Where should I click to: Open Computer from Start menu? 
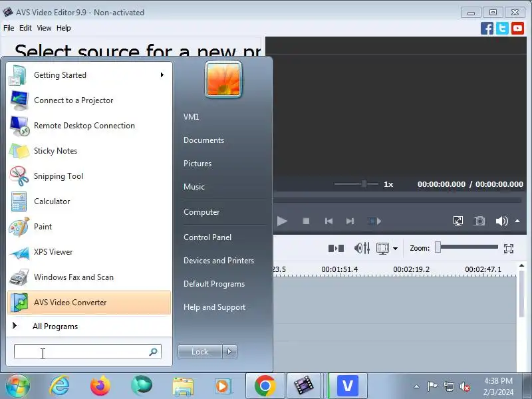tap(201, 212)
